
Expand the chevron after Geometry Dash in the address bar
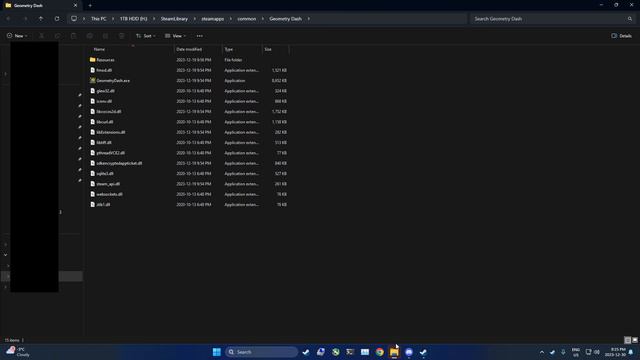(x=309, y=19)
